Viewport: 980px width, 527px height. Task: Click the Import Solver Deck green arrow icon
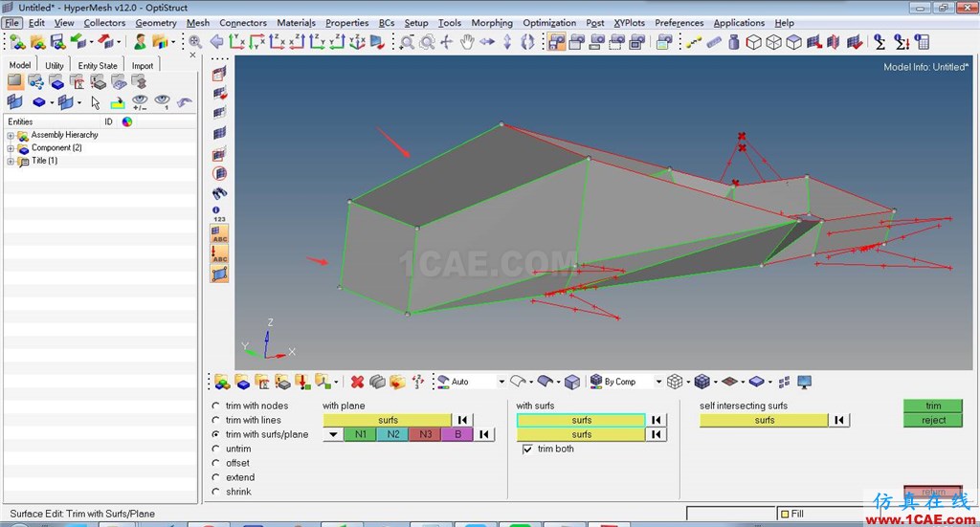click(x=78, y=42)
